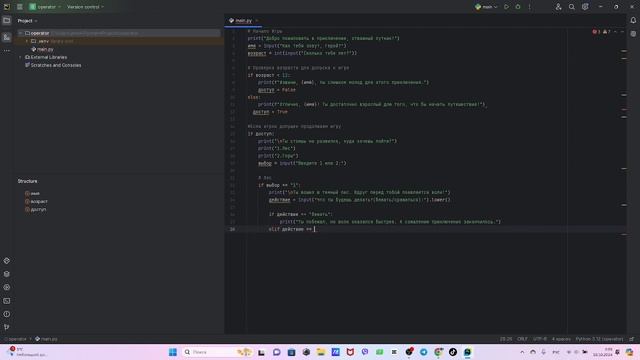The image size is (640, 360).
Task: Open the Version control dropdown
Action: click(85, 7)
